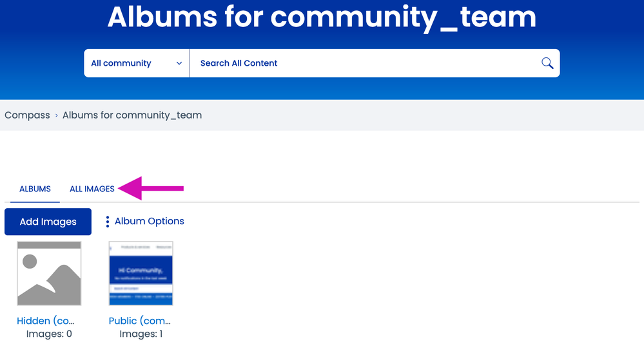Open the Public album thumbnail
The width and height of the screenshot is (644, 344).
pyautogui.click(x=141, y=273)
